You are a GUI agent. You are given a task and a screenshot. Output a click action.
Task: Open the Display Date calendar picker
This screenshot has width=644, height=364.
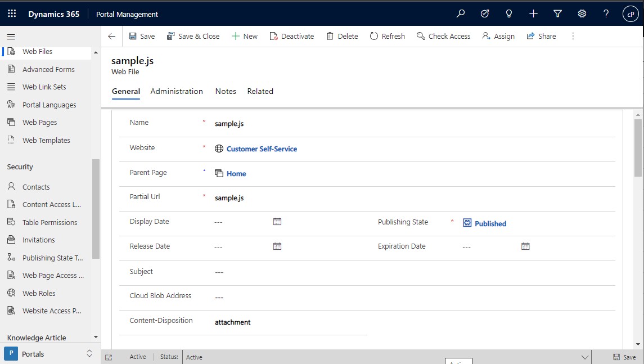coord(277,222)
